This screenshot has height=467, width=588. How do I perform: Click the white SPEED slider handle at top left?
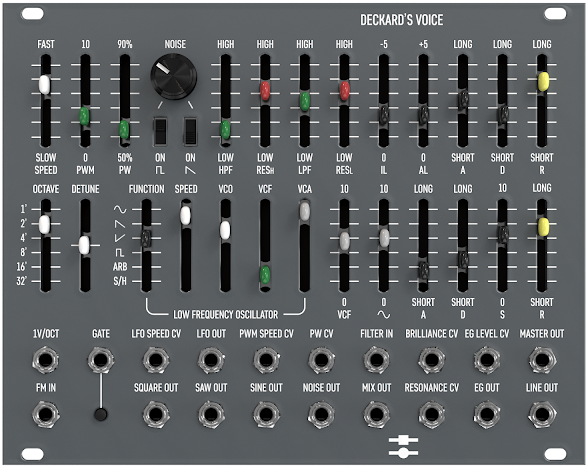tap(45, 85)
